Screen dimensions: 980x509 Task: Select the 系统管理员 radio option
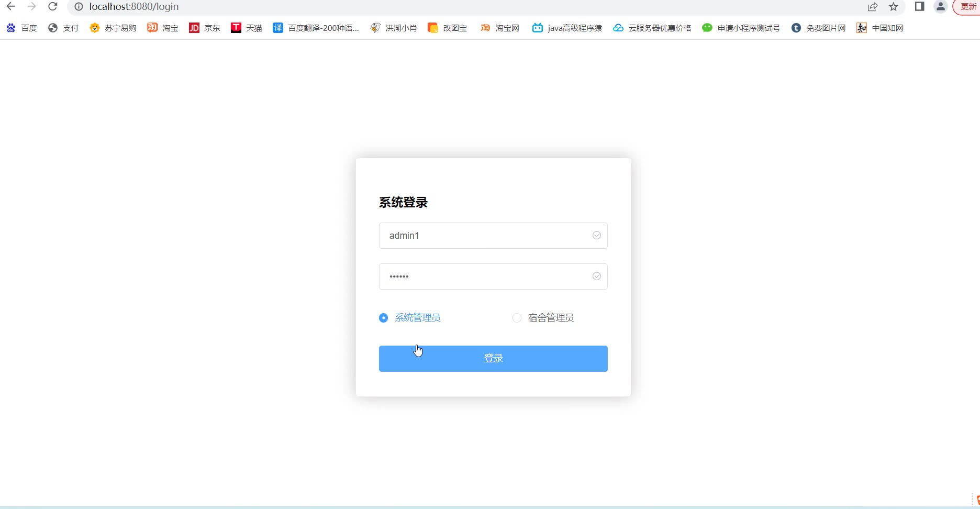(409, 318)
